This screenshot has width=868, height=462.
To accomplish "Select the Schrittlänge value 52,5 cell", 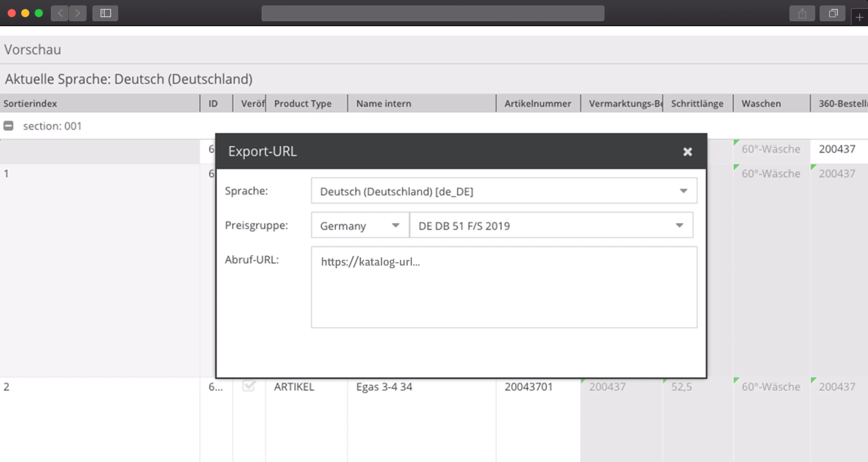I will click(x=682, y=387).
